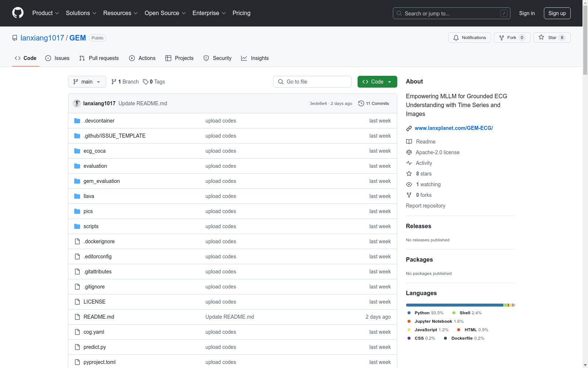This screenshot has height=368, width=588.
Task: Expand the Enterprise menu
Action: tap(209, 13)
